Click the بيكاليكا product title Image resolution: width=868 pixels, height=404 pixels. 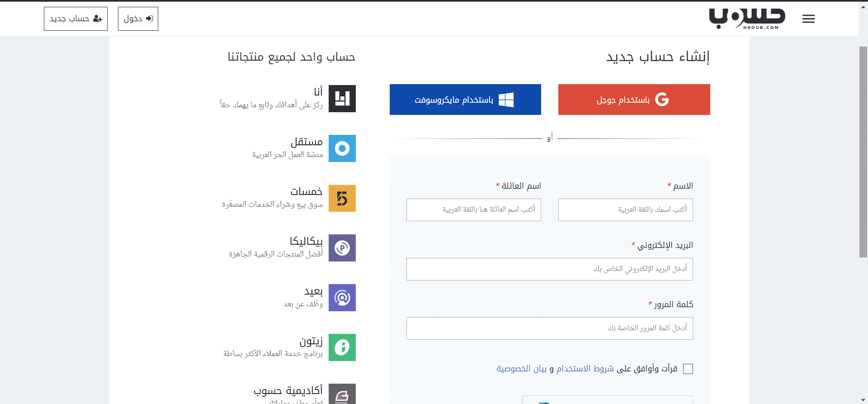pyautogui.click(x=306, y=241)
